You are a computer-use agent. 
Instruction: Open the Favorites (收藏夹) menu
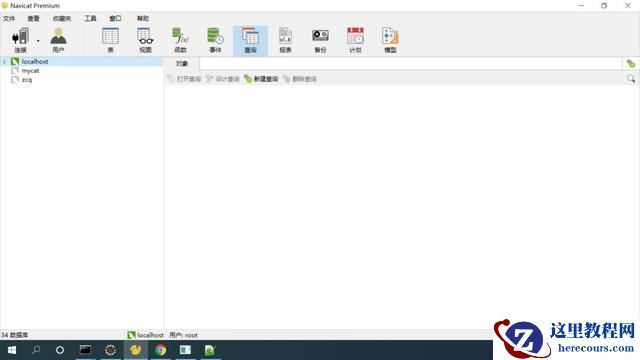[x=62, y=18]
